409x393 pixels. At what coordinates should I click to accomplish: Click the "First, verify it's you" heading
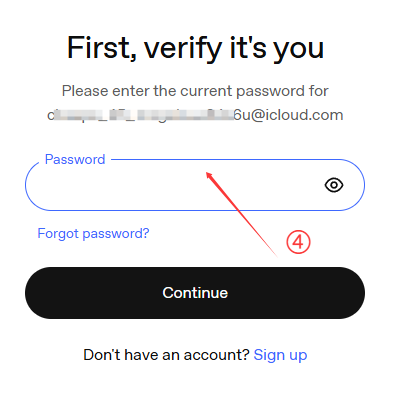(x=195, y=48)
